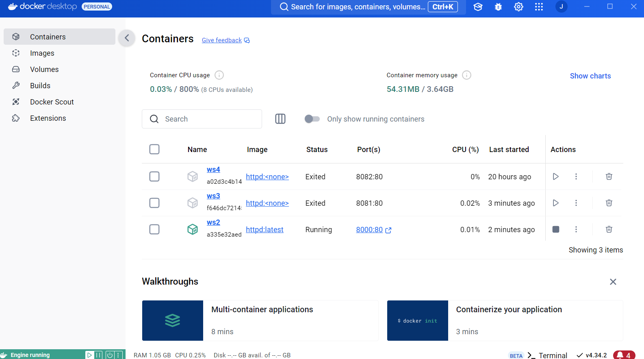Sort by the Status column header
Screen dimensions: 644x359
(317, 150)
